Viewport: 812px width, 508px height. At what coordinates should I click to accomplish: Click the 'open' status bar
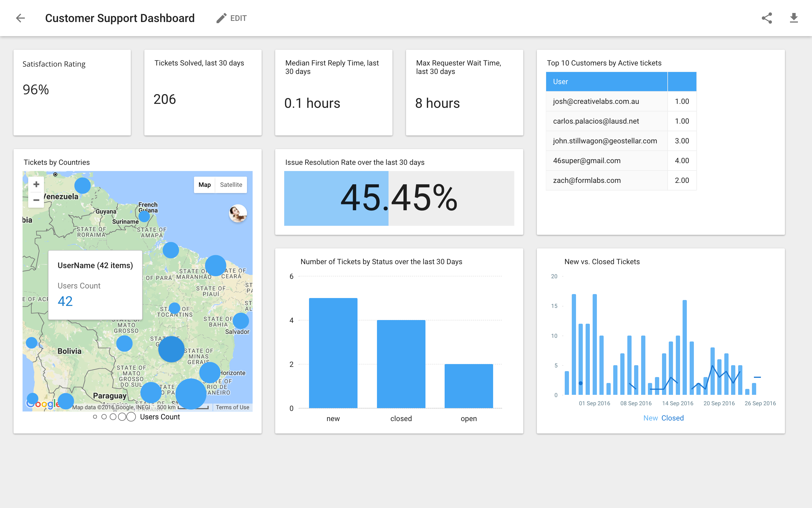click(x=469, y=386)
